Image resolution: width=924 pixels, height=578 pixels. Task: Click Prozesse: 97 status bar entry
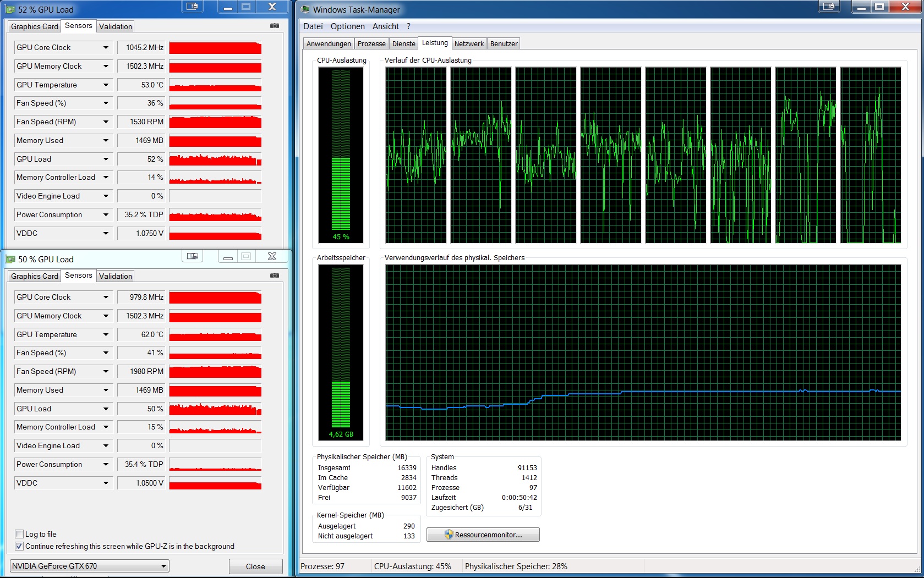pos(322,566)
